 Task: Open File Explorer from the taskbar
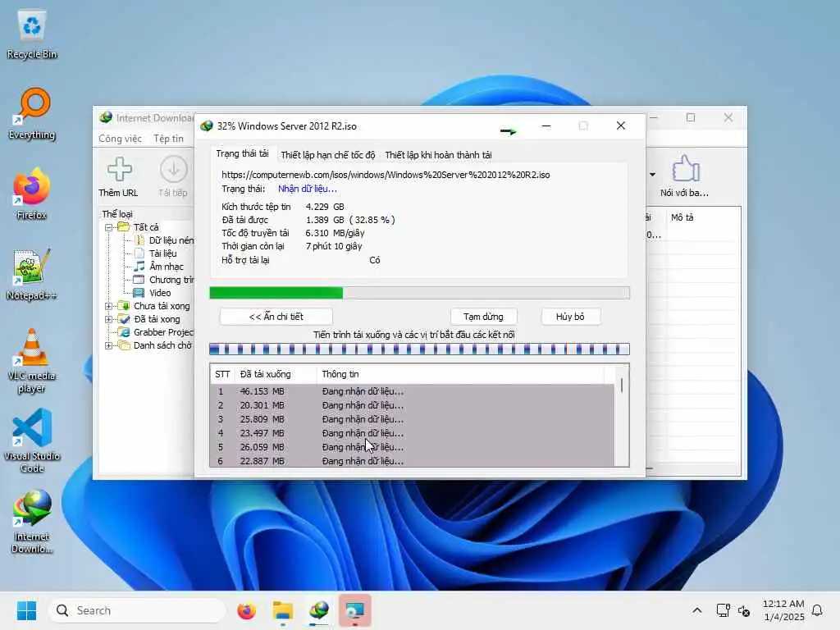[x=283, y=610]
